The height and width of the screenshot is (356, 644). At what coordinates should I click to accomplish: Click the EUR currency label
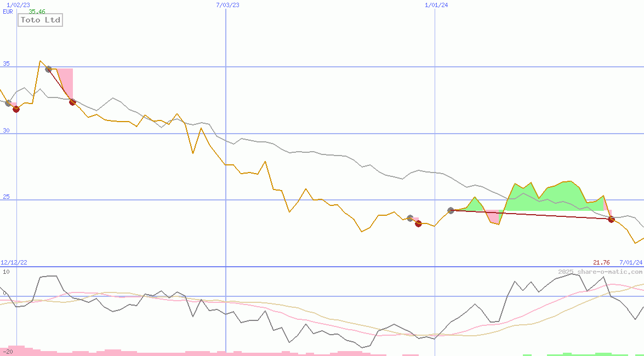[7, 12]
